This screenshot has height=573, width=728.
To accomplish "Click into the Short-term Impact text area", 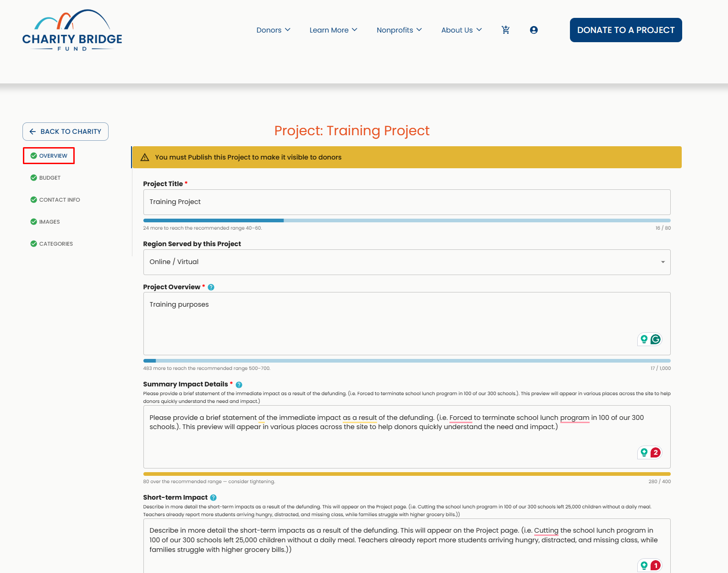I will pos(407,545).
